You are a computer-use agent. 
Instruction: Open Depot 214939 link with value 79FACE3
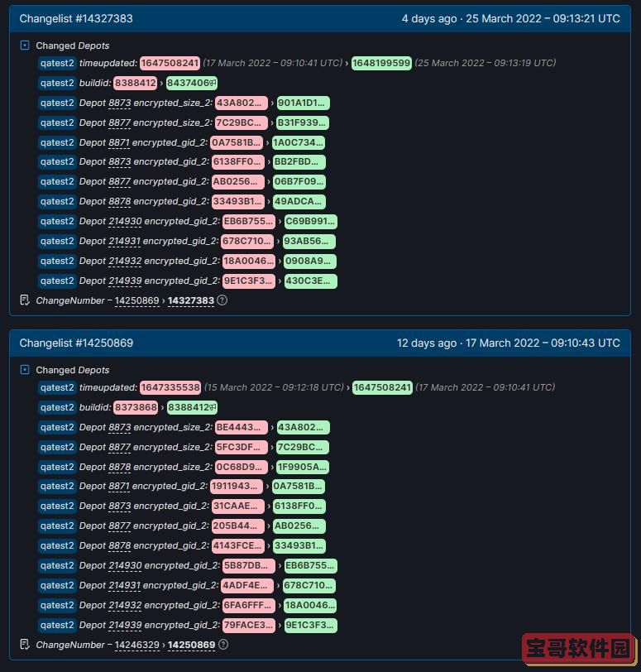tap(125, 625)
